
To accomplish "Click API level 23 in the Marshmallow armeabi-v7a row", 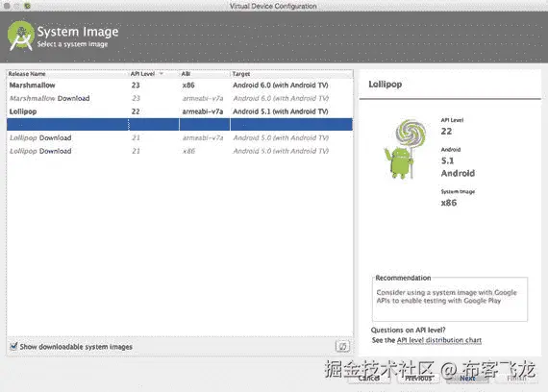I will pos(136,98).
